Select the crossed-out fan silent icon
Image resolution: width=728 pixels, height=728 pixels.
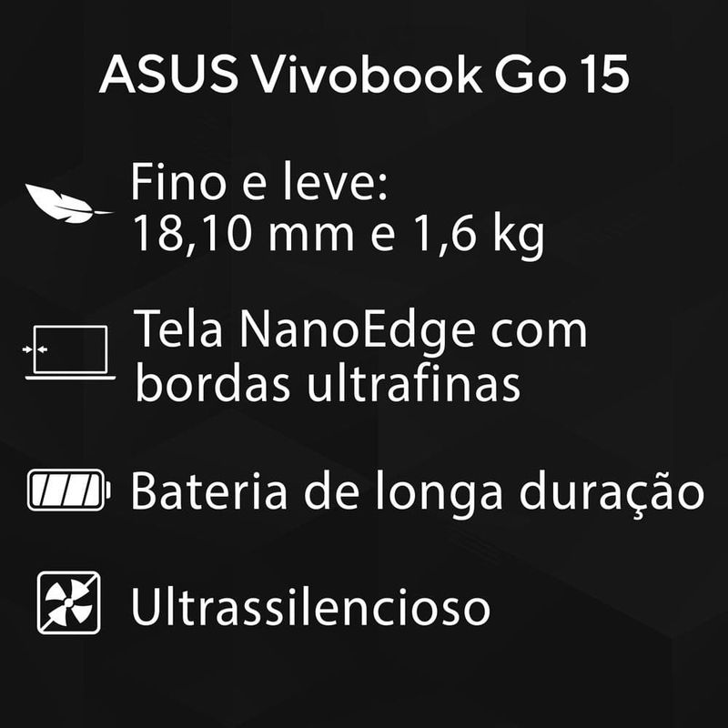pyautogui.click(x=69, y=602)
